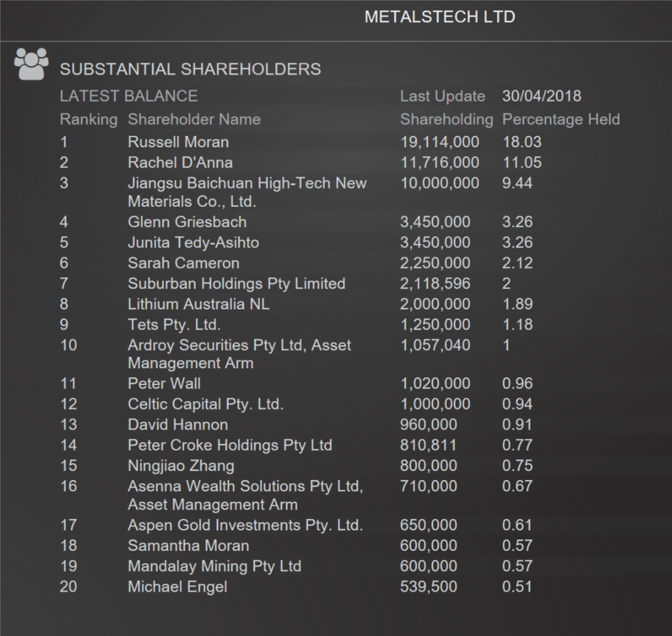This screenshot has height=636, width=672.
Task: Select the Last Update label
Action: (442, 96)
